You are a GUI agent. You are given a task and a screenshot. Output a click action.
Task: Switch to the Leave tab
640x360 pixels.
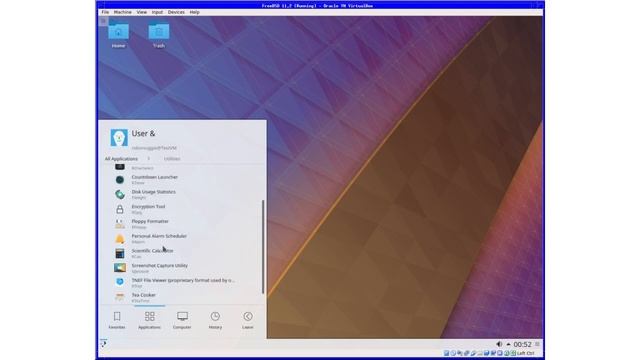[x=248, y=320]
